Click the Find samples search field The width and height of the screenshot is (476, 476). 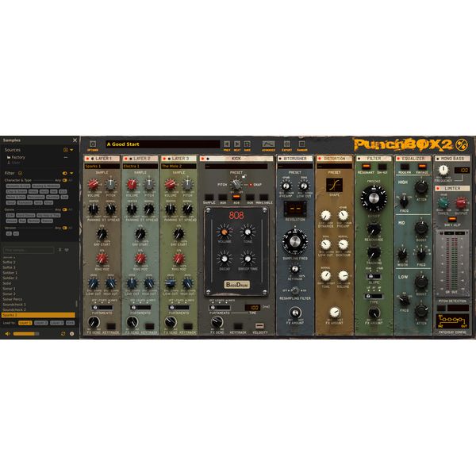29,250
